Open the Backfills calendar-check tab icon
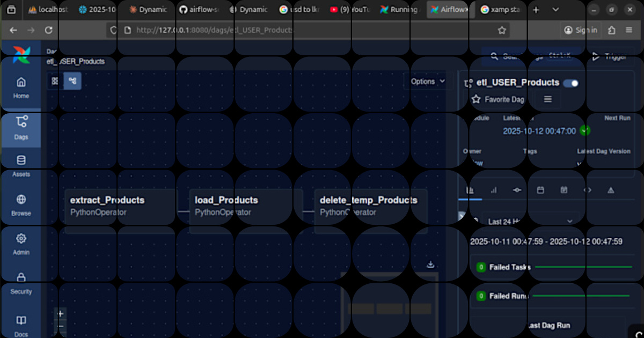 click(x=563, y=190)
